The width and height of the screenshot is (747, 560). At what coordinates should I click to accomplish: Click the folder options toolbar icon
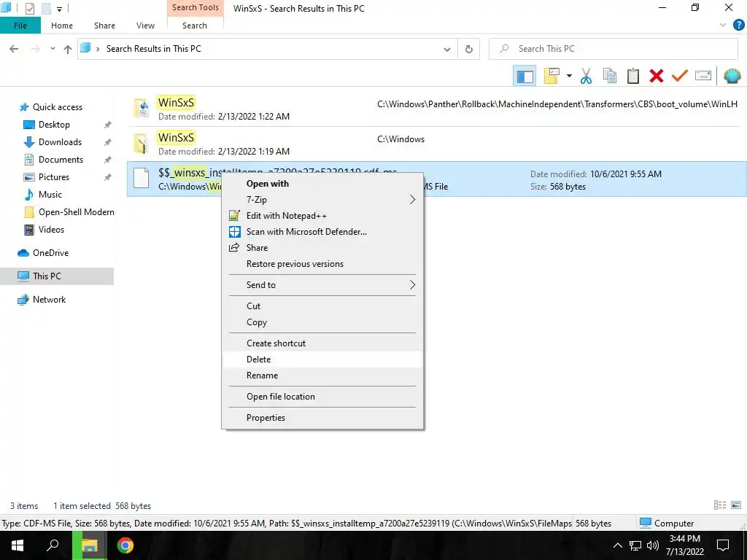point(551,76)
